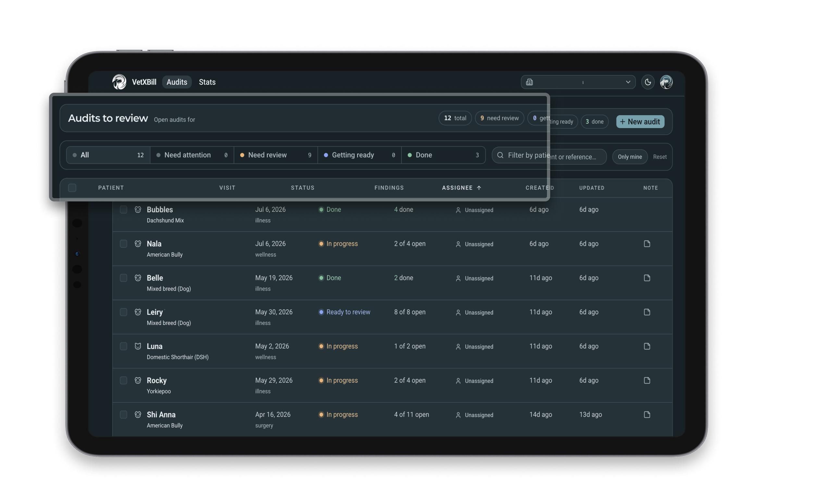The height and width of the screenshot is (504, 830).
Task: Click the VetXBill logo icon
Action: (119, 82)
